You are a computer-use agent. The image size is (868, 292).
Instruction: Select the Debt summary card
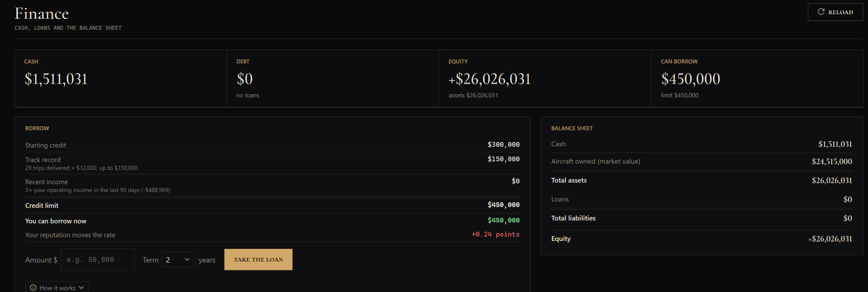332,78
